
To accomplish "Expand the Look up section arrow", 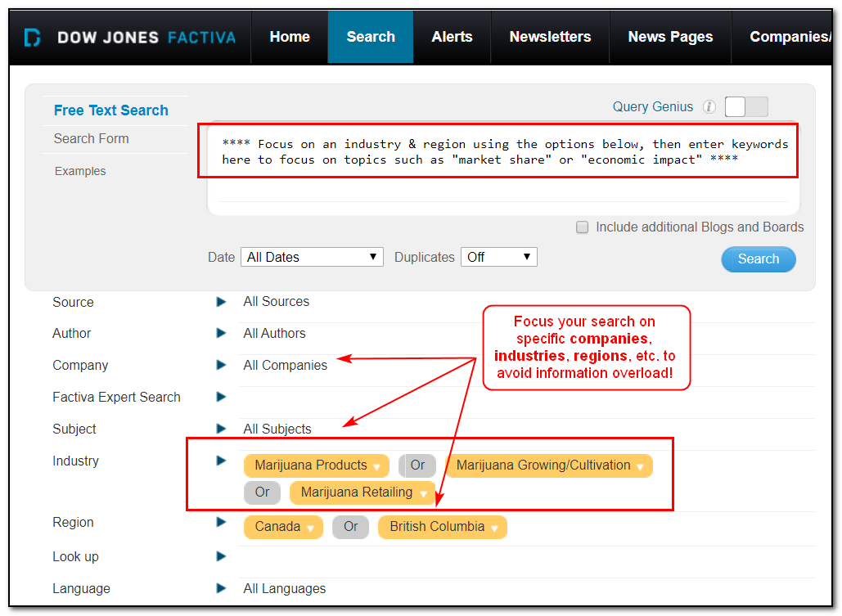I will [x=221, y=556].
